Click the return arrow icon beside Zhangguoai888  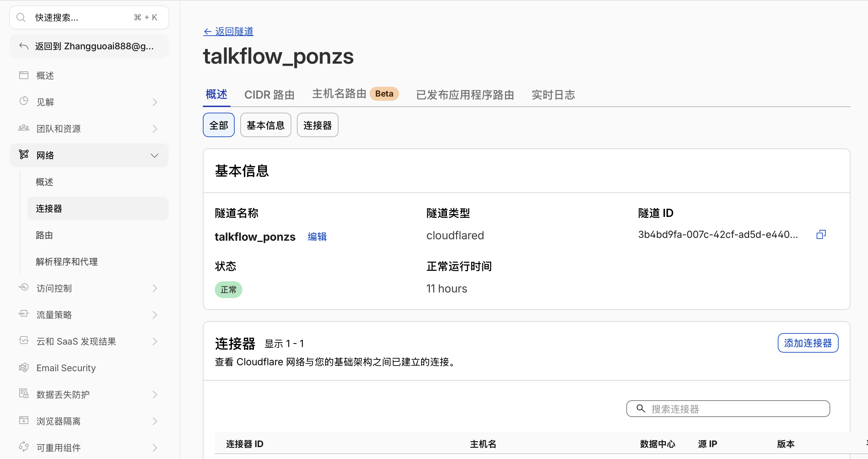click(24, 46)
